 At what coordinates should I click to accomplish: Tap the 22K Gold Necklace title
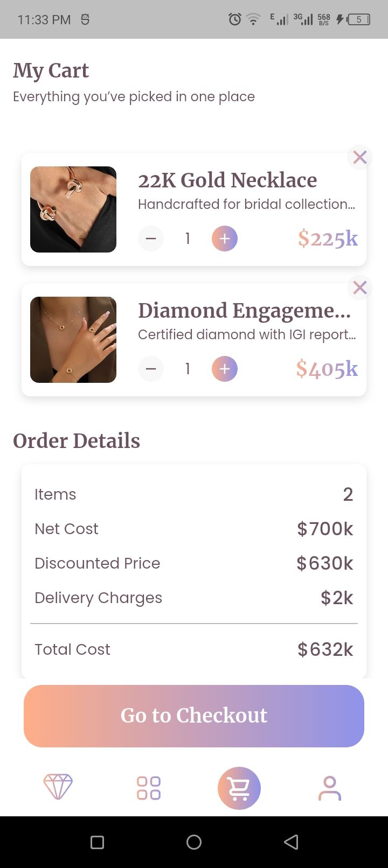point(227,180)
